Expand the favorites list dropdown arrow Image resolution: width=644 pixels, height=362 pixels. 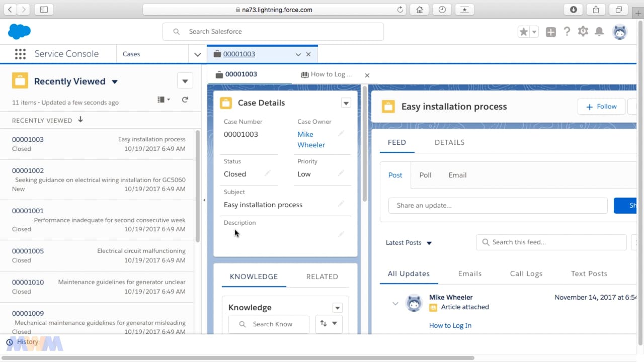(x=534, y=32)
